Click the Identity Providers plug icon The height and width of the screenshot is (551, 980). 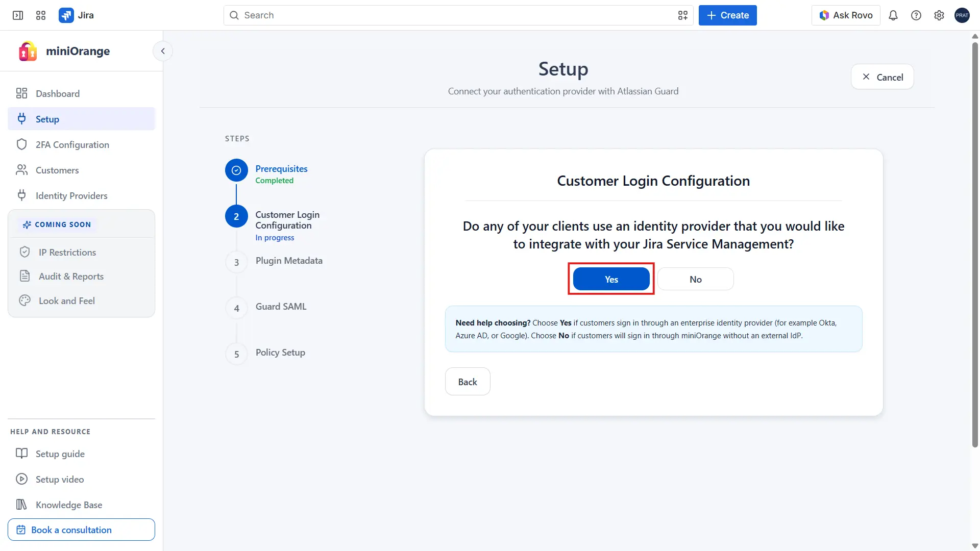point(21,195)
